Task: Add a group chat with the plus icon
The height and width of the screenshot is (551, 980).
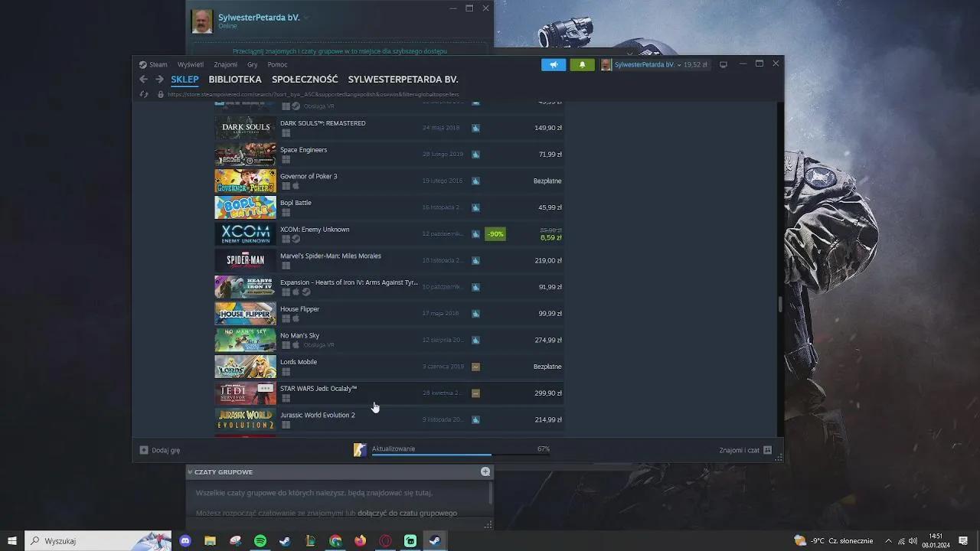Action: point(485,472)
